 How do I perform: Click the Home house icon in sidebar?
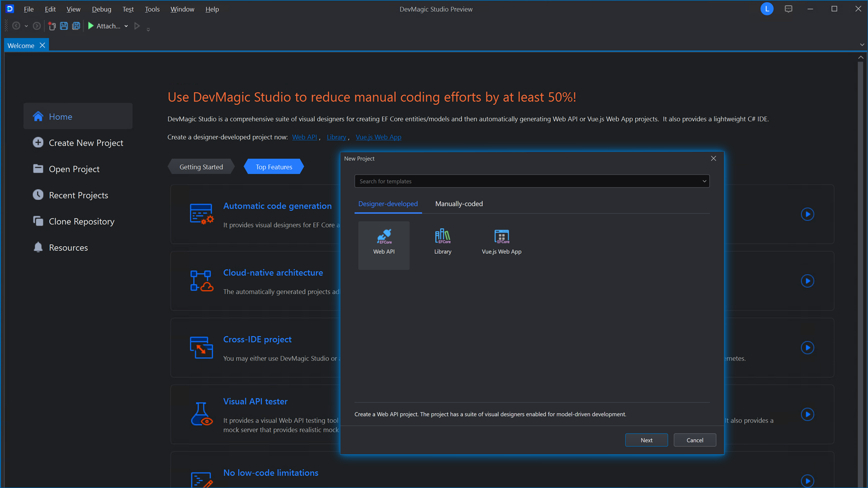point(38,117)
